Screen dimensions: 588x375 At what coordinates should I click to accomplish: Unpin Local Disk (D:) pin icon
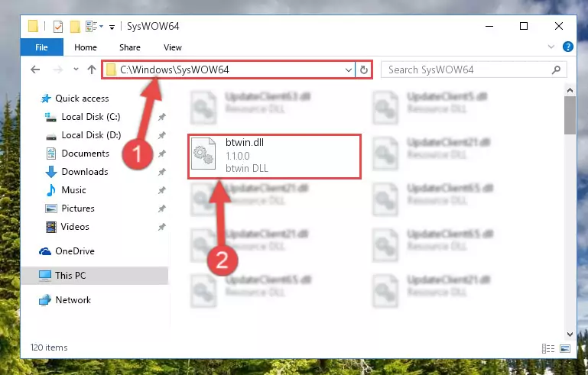(x=161, y=135)
